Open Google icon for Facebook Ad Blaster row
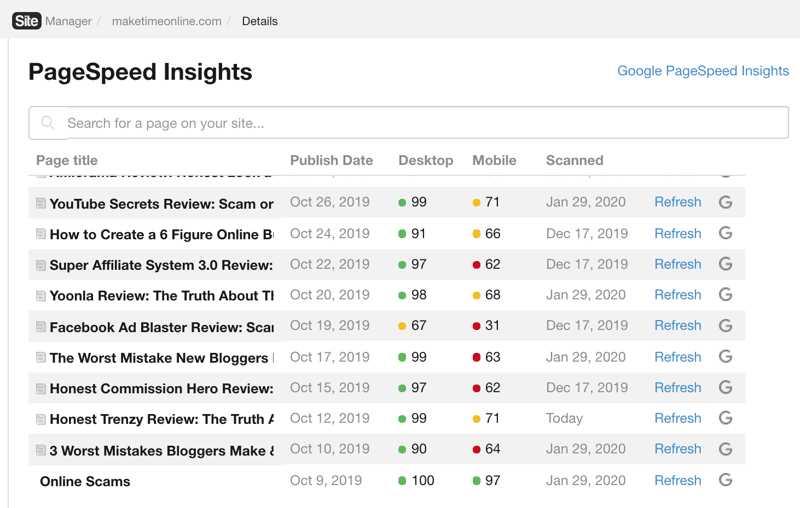Image resolution: width=800 pixels, height=508 pixels. coord(726,325)
